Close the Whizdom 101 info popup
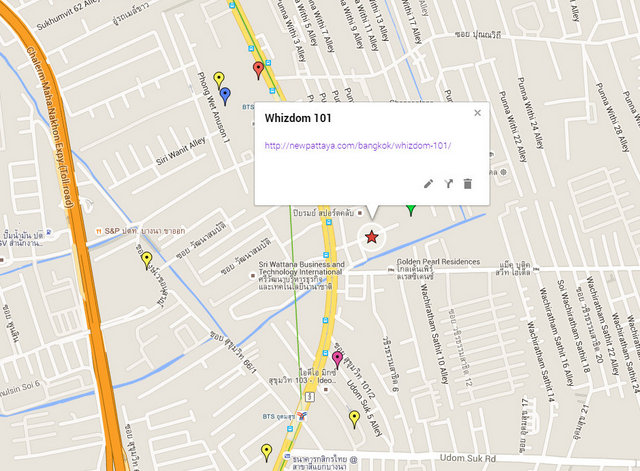 (x=477, y=113)
